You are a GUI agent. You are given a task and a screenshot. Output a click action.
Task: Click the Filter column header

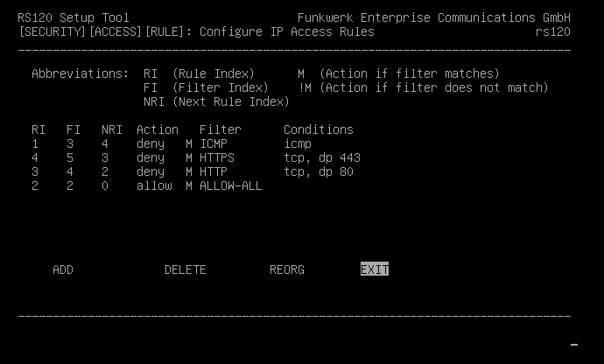coord(221,129)
